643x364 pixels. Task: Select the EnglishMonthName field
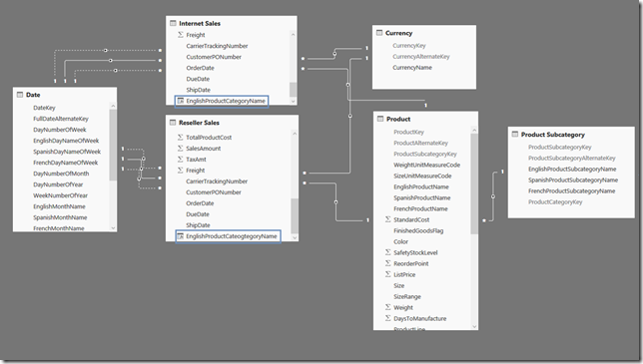59,206
